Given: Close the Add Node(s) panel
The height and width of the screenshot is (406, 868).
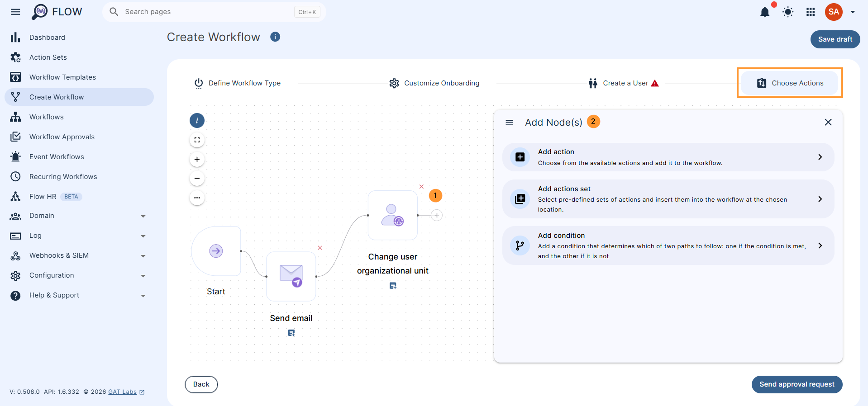Looking at the screenshot, I should coord(828,122).
